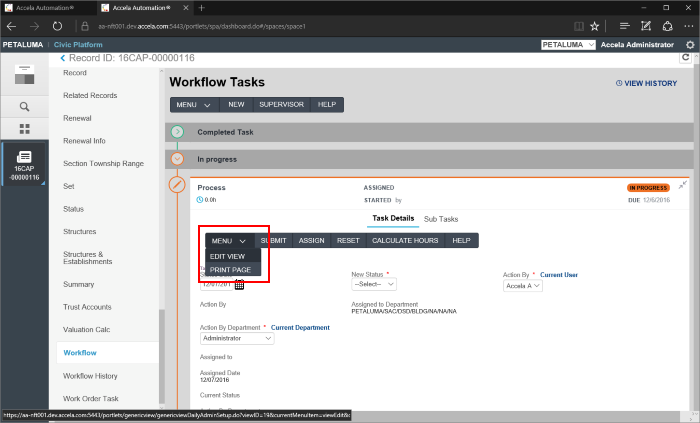700x423 pixels.
Task: Open the New Status select dropdown
Action: pos(374,285)
